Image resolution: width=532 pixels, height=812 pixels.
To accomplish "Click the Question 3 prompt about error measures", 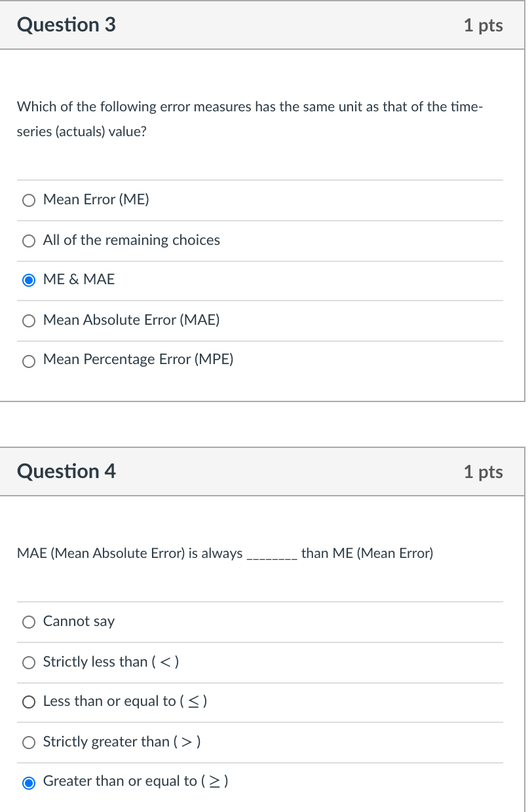I will pyautogui.click(x=250, y=119).
